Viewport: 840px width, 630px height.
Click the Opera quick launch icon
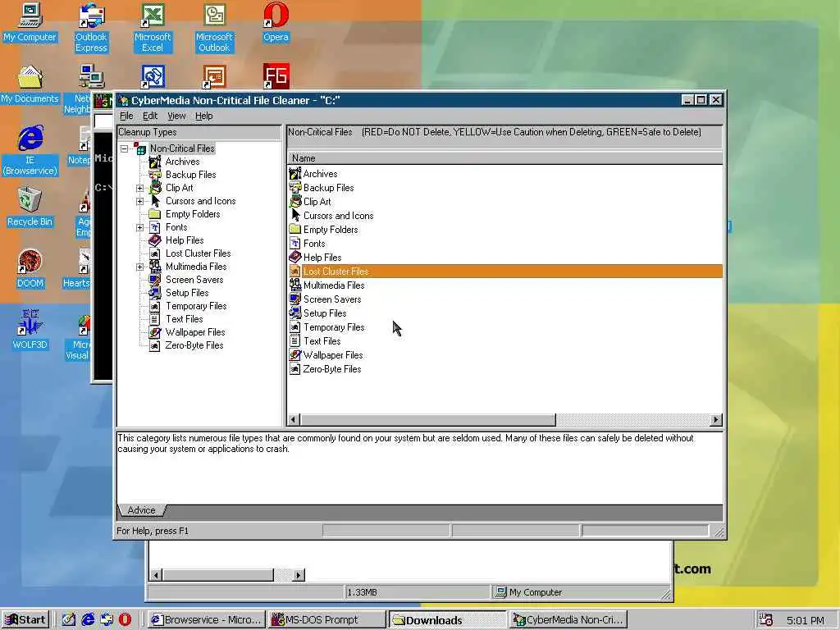coord(125,620)
